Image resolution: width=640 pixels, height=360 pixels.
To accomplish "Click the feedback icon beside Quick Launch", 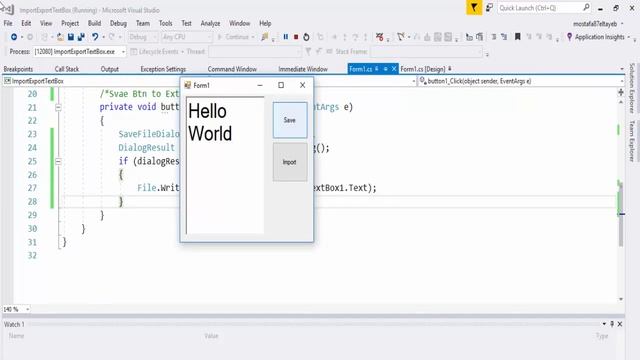I will click(x=489, y=7).
